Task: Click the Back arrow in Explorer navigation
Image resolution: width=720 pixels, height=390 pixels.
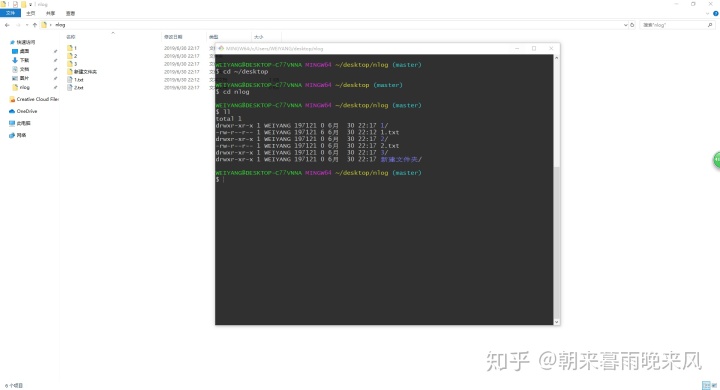Action: [7, 25]
